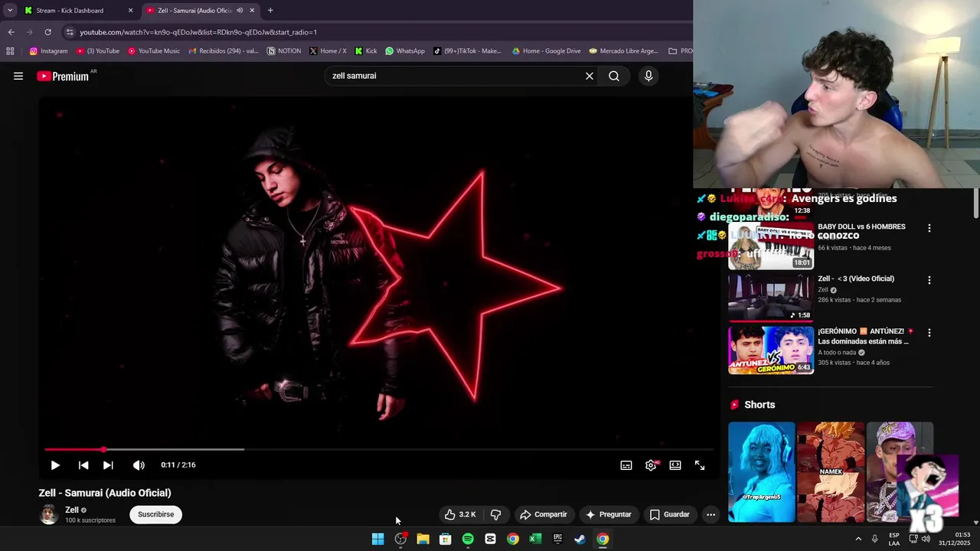
Task: Show hidden system tray icons
Action: 857,539
